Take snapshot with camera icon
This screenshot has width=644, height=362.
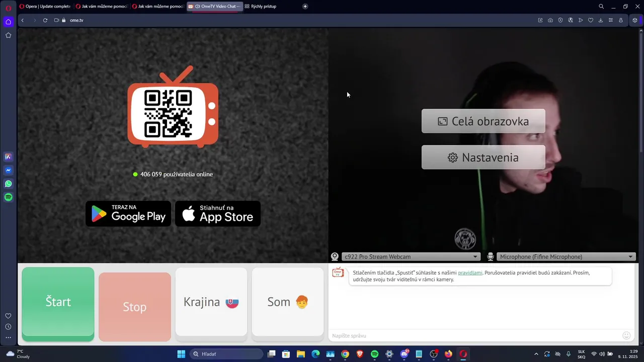click(550, 20)
